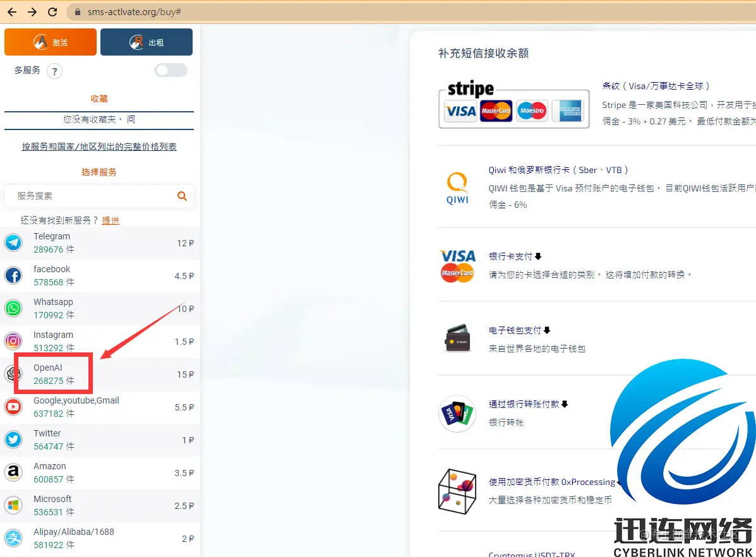Click the bank cards icon for bank transfer
Viewport: 756px width, 557px height.
pyautogui.click(x=457, y=413)
